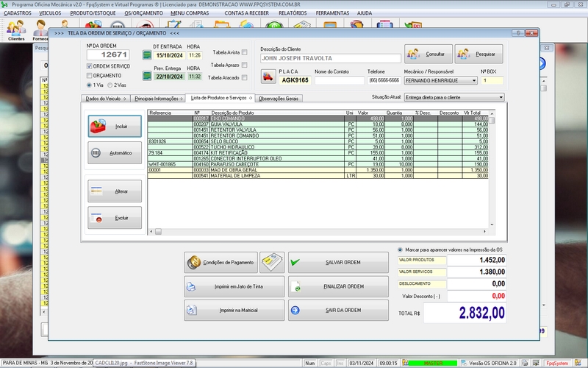Click Consultar customer button
This screenshot has width=588, height=368.
[x=428, y=54]
